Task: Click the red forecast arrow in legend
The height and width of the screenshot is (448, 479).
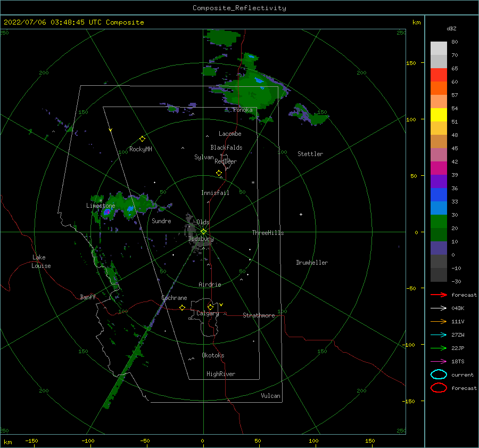Action: click(x=439, y=295)
